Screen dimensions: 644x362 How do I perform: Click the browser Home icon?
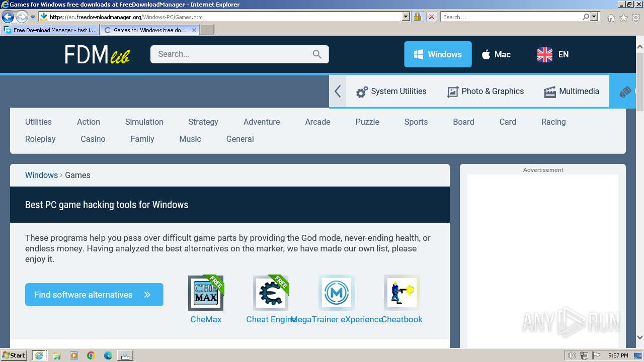pyautogui.click(x=611, y=18)
